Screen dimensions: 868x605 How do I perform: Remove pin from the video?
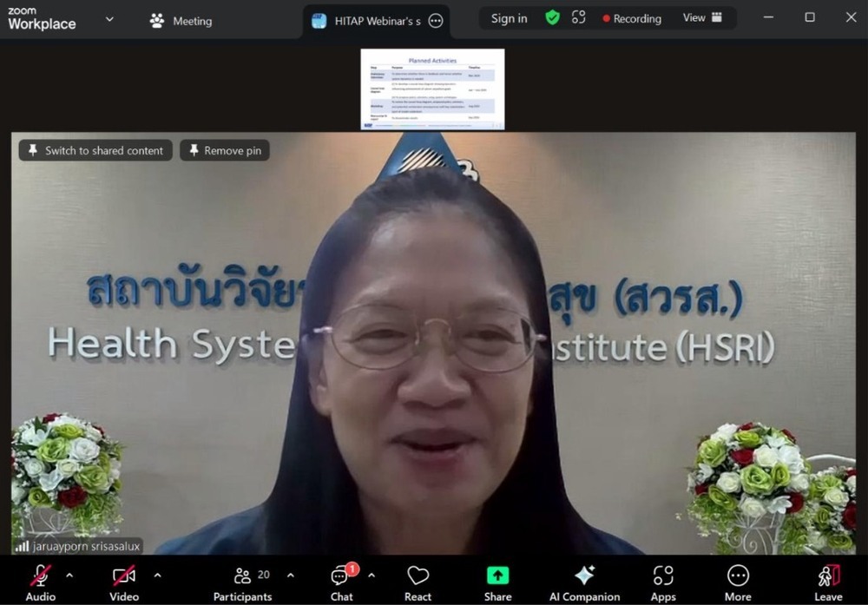[x=224, y=150]
